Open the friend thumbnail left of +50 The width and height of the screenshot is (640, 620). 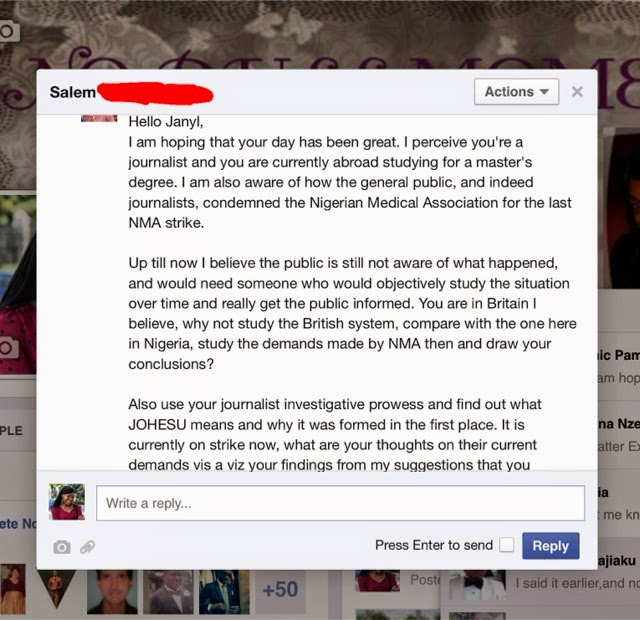pyautogui.click(x=224, y=592)
